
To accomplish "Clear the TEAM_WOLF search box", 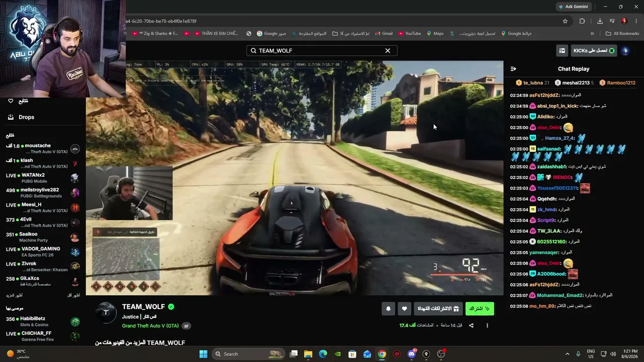I will coord(387,51).
